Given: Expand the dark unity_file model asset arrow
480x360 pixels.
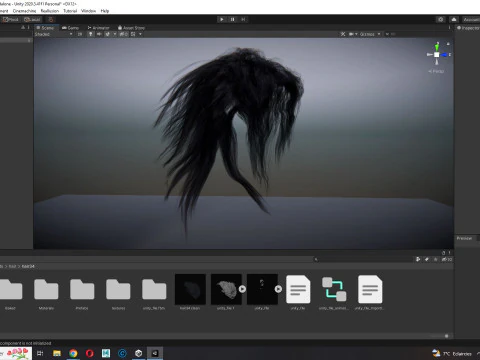Looking at the screenshot, I should [x=278, y=289].
